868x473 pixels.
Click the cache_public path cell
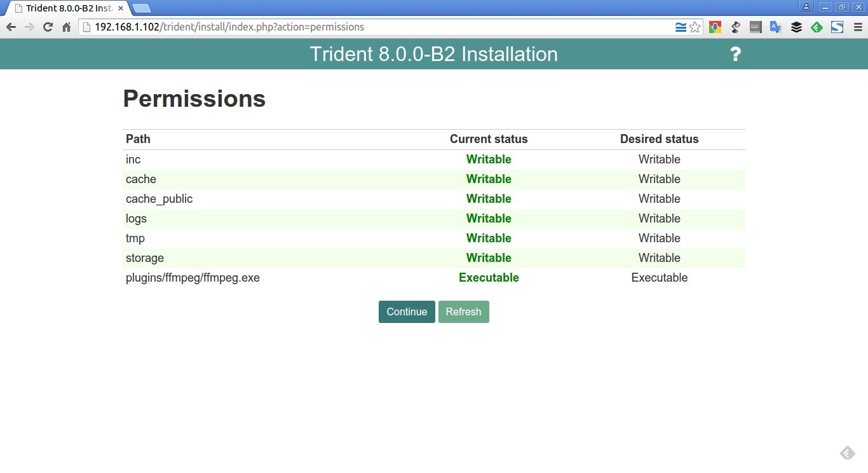click(x=159, y=198)
